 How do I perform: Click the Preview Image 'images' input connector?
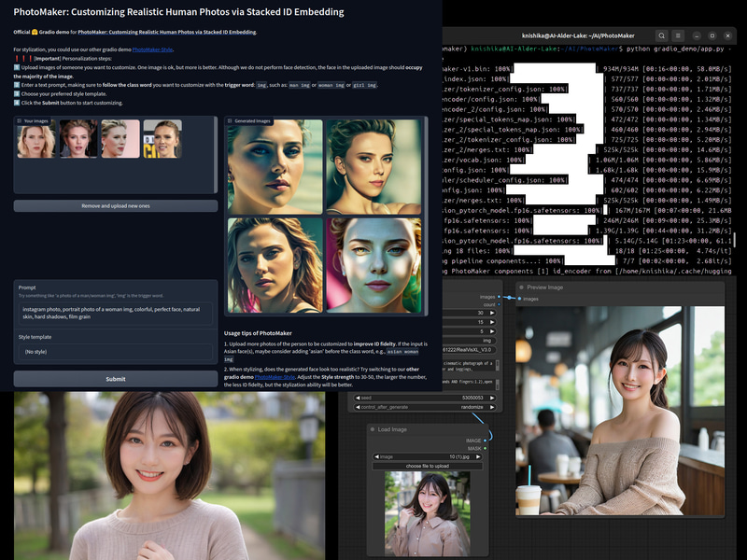519,299
